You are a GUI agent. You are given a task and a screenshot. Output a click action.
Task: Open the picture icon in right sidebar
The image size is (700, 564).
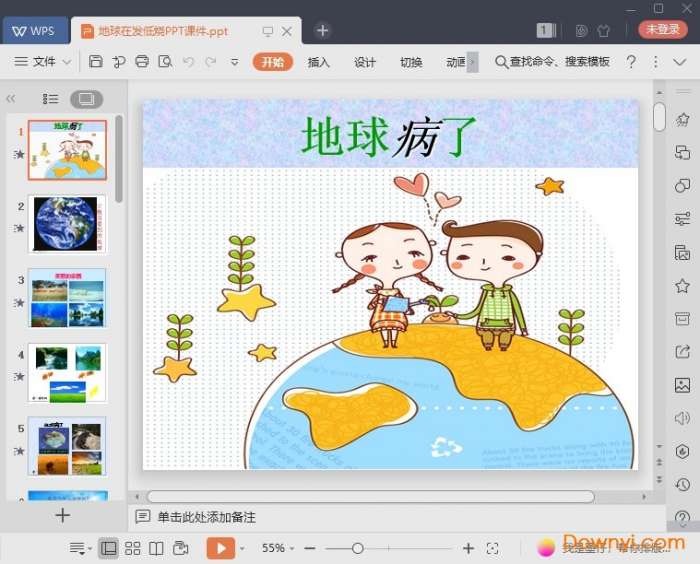point(682,385)
